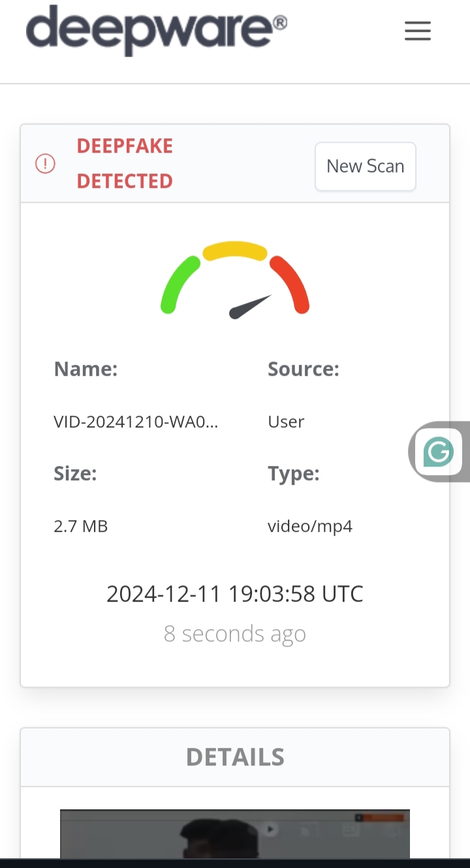Tap the Grammarly floating widget
This screenshot has height=868, width=470.
[x=439, y=452]
